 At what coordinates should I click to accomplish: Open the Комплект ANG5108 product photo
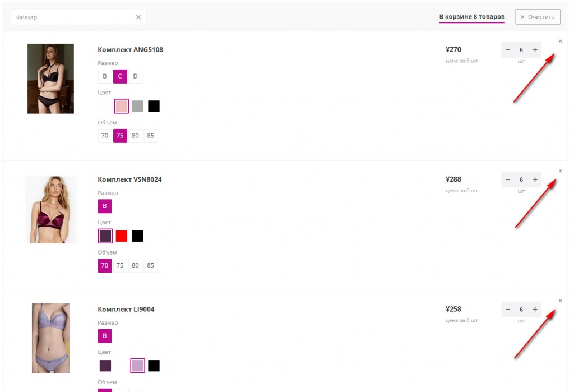pyautogui.click(x=50, y=79)
